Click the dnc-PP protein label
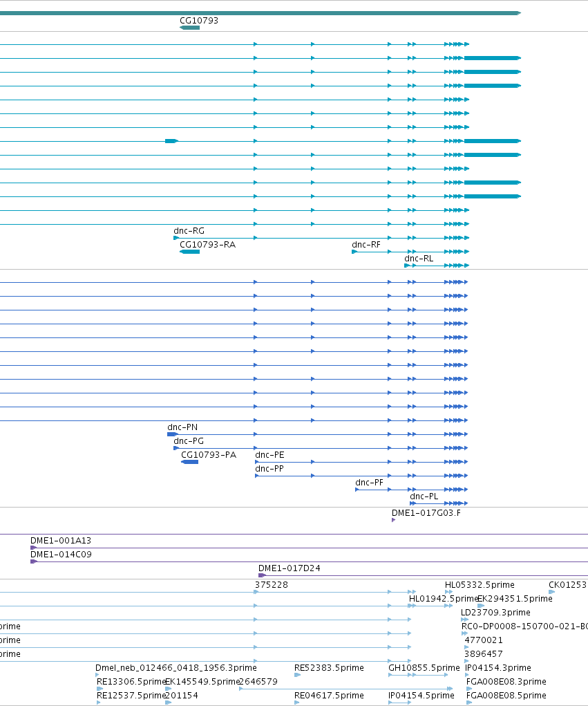Image resolution: width=588 pixels, height=706 pixels. click(269, 469)
